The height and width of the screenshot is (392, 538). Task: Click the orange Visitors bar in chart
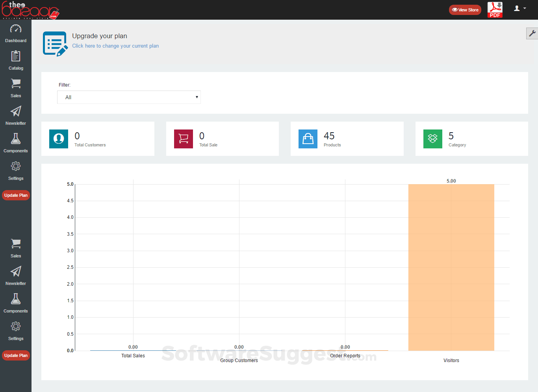pos(451,267)
